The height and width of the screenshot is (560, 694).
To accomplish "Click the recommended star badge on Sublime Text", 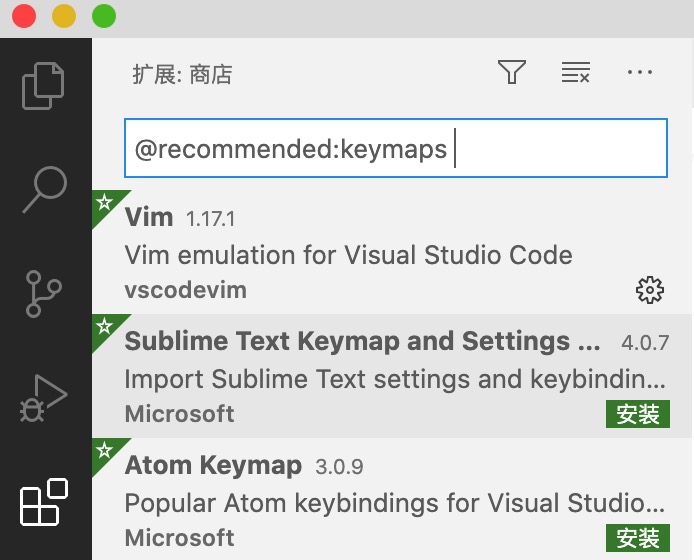I will (105, 327).
